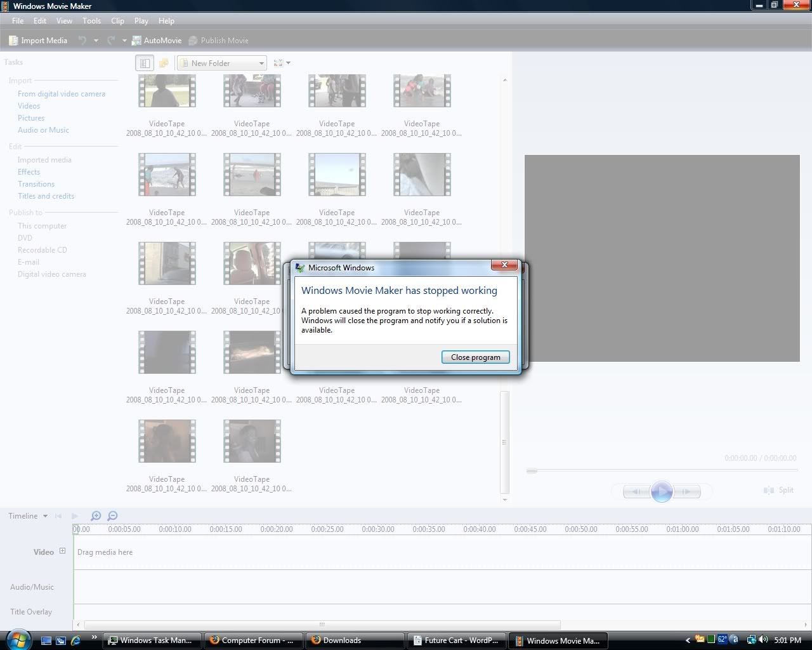Click the Videos import link

coord(29,106)
